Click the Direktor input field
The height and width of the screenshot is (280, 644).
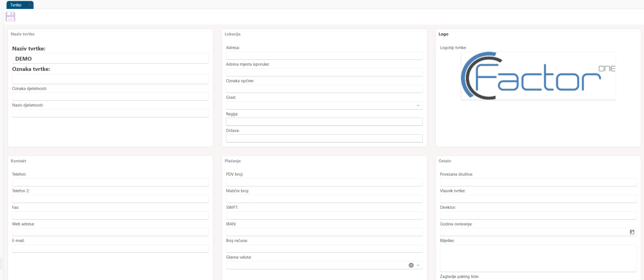click(x=538, y=215)
